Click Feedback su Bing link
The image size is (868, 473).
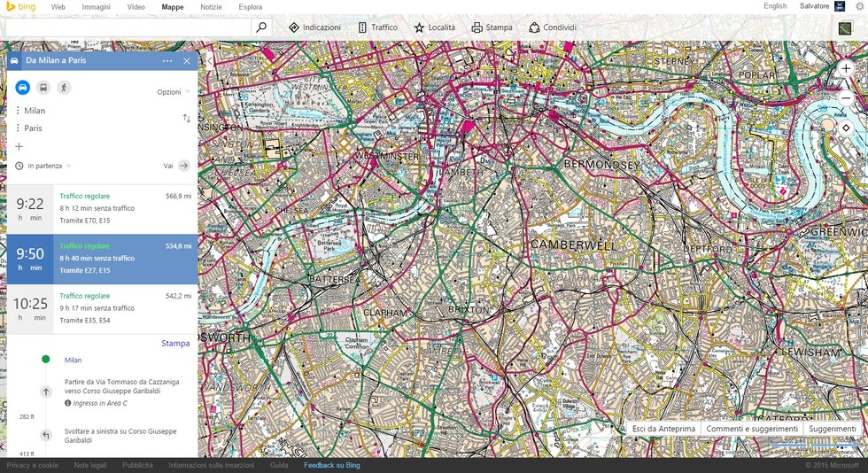click(331, 465)
